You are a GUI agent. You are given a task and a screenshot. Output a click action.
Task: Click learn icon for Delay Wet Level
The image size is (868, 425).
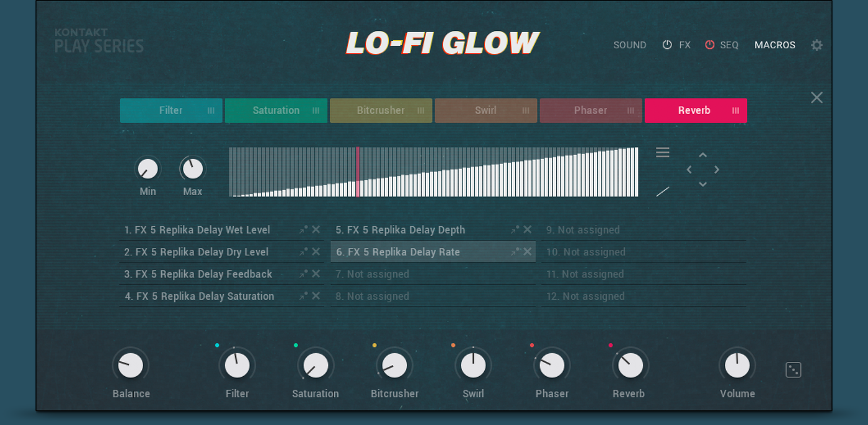click(303, 230)
